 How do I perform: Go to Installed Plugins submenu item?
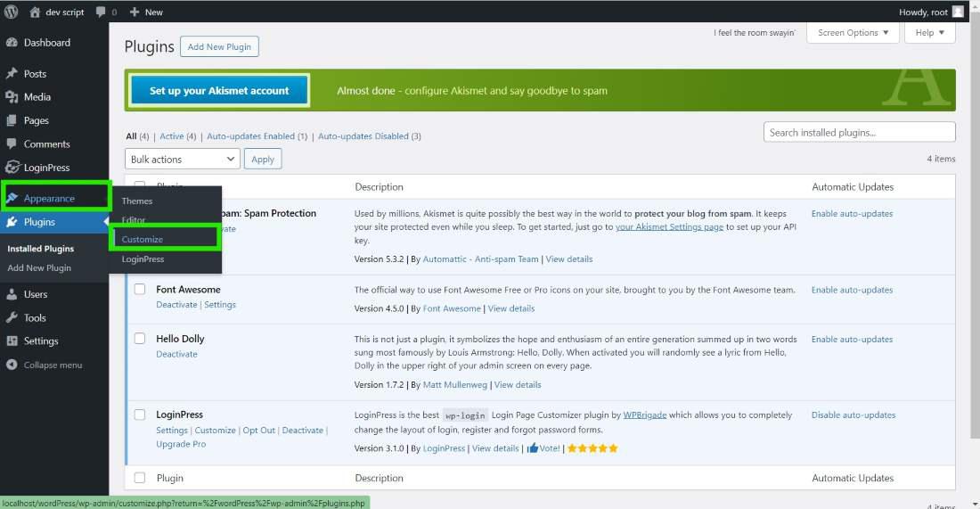click(x=41, y=249)
